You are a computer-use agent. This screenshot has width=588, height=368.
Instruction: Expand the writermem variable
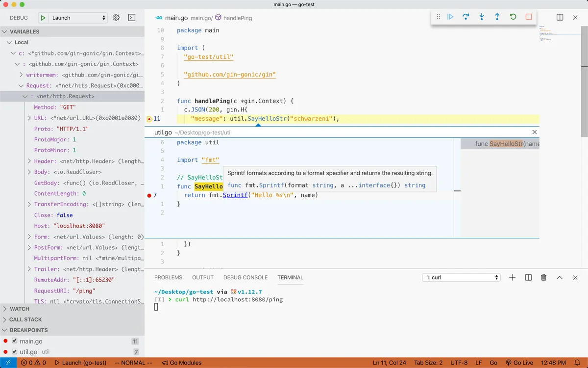tap(22, 75)
